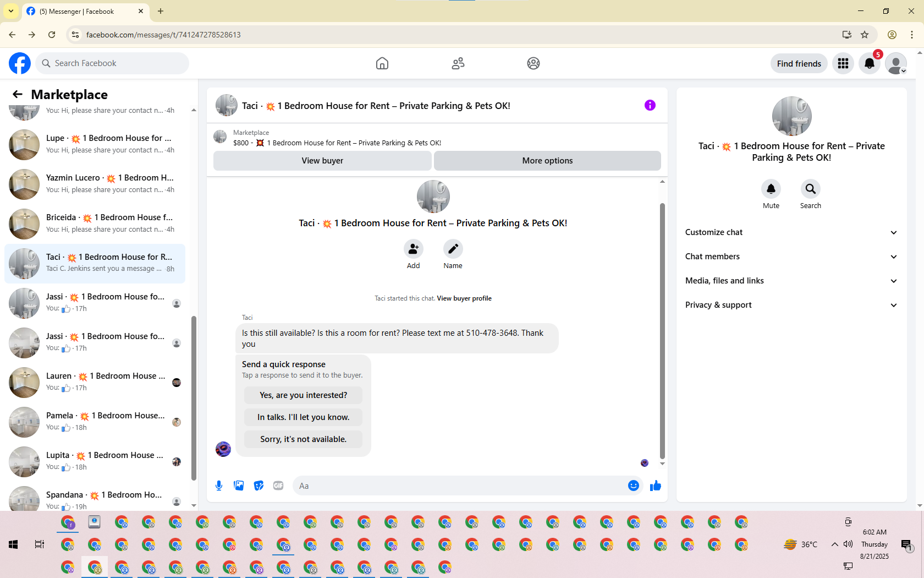Expand Media, files and links section

click(791, 281)
